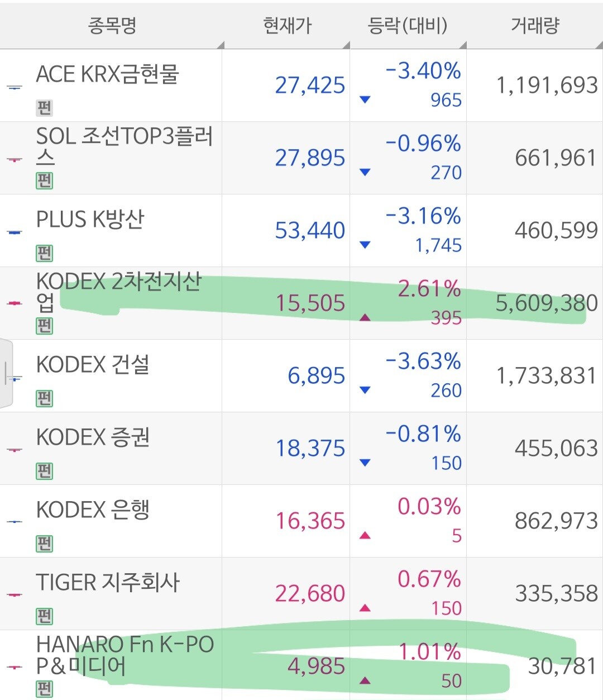Click the 펀 badge under KODEX 은행

44,544
